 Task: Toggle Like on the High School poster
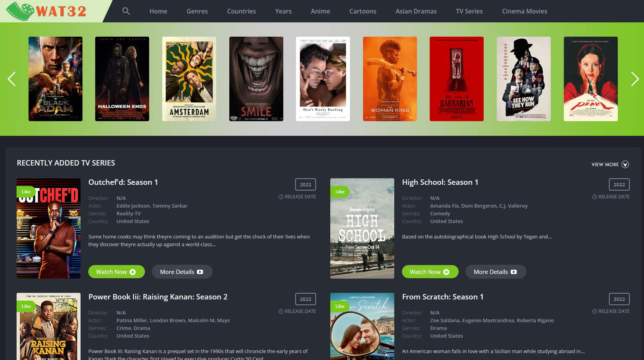pos(340,192)
